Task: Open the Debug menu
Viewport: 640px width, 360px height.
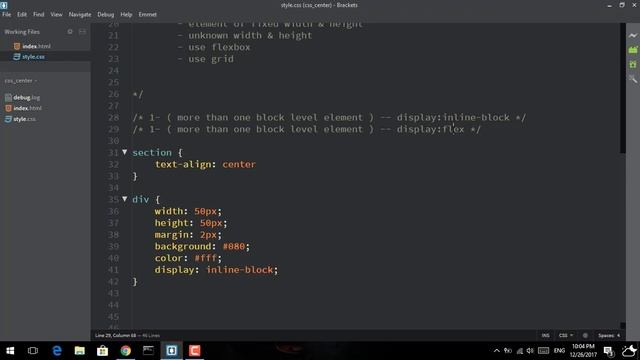Action: 106,14
